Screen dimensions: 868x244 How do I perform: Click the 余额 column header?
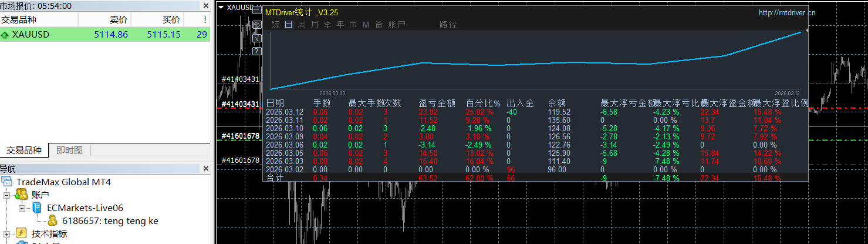pos(557,103)
